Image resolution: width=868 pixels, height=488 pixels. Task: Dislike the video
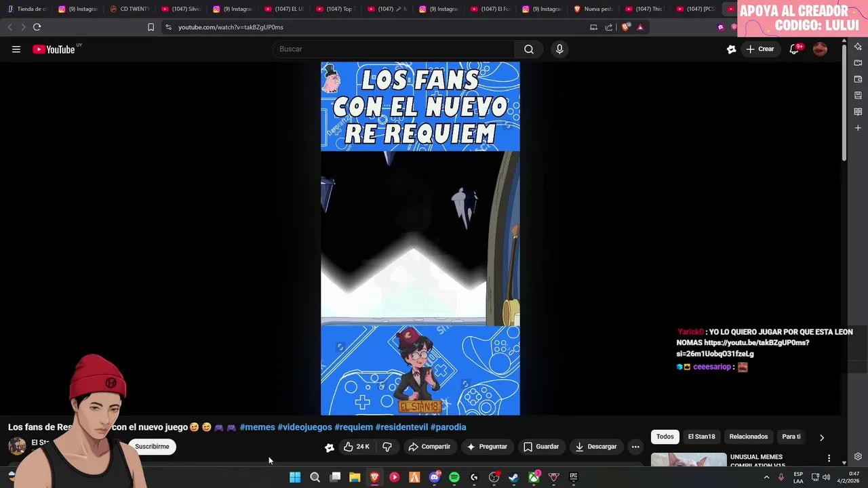pyautogui.click(x=387, y=447)
